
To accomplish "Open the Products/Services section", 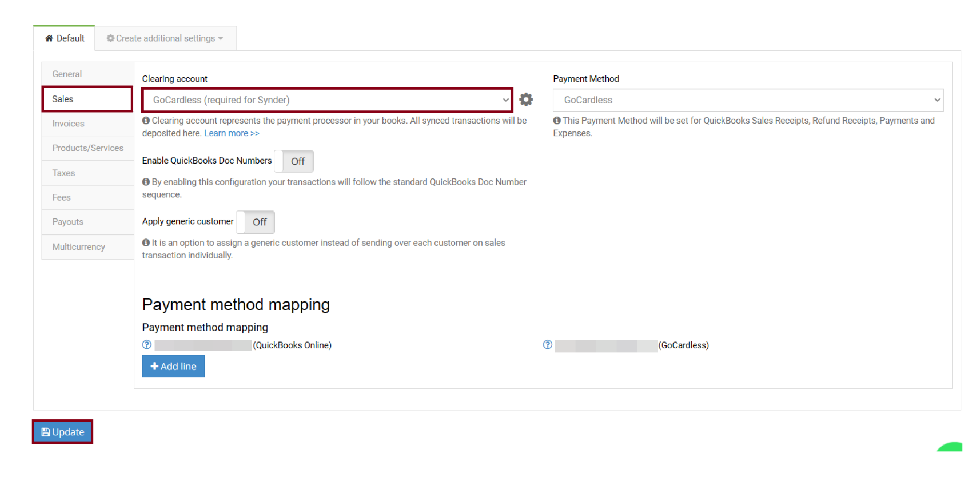I will (88, 148).
